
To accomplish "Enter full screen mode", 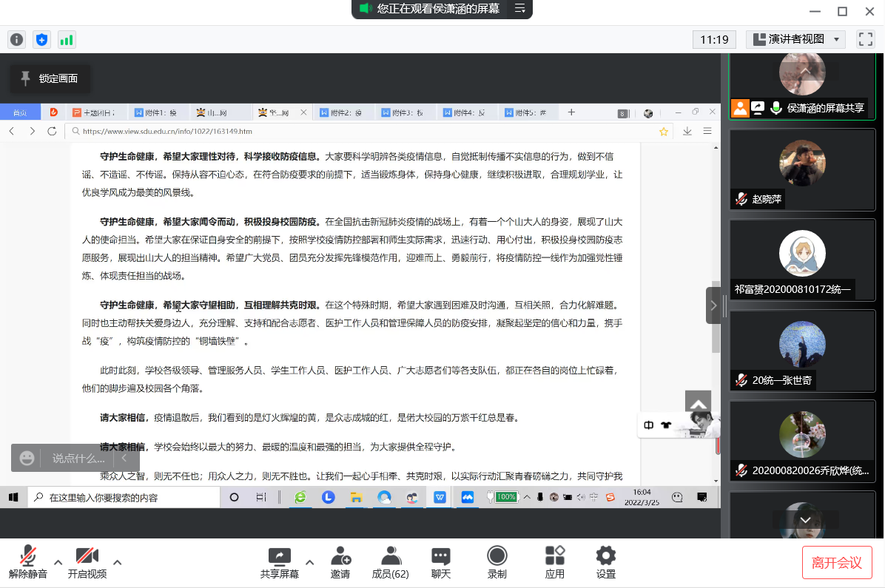I will click(865, 39).
